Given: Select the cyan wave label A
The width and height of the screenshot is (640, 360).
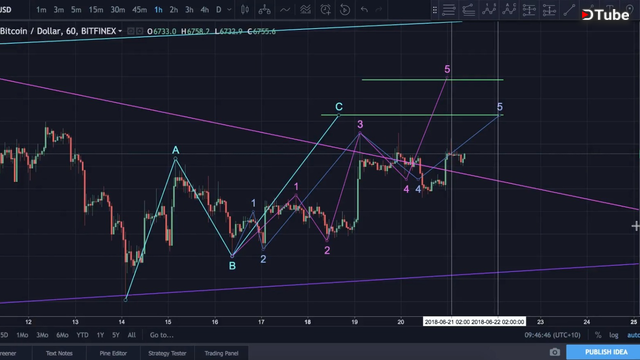Looking at the screenshot, I should click(176, 150).
